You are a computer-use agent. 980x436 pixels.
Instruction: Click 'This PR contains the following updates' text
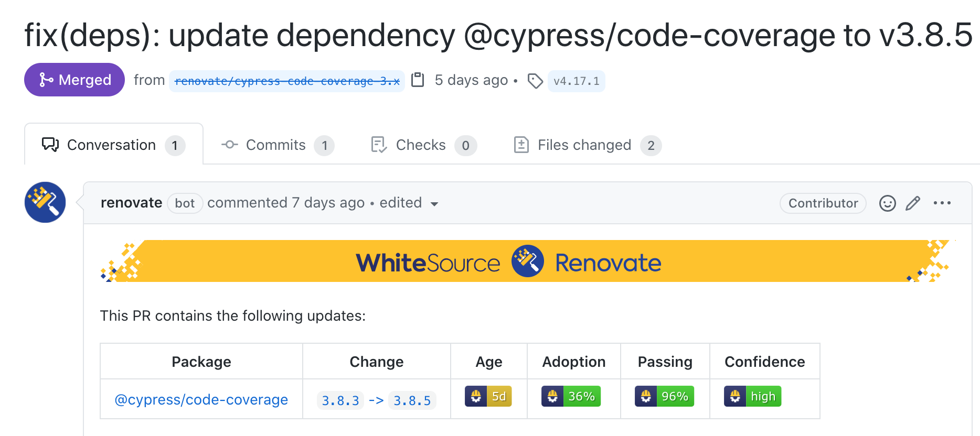[x=233, y=315]
